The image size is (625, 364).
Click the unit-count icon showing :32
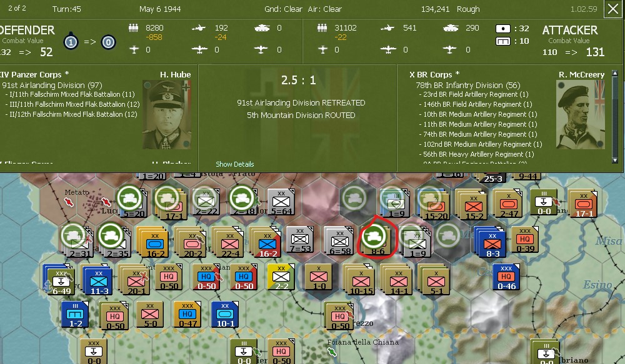[502, 29]
